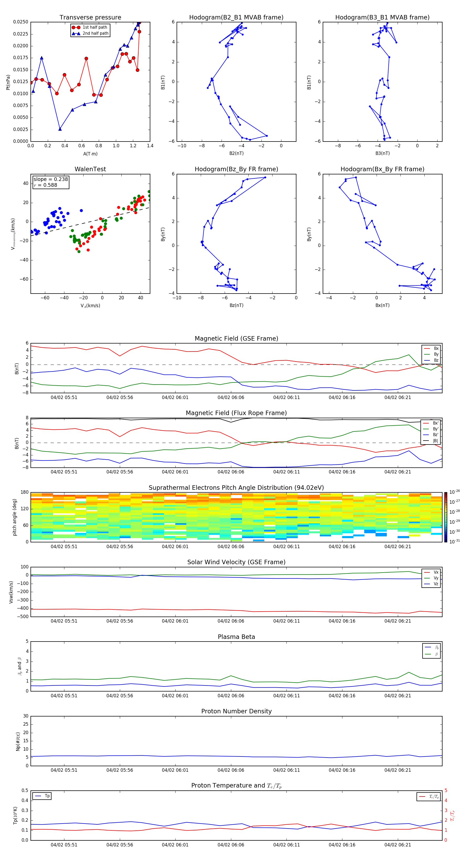Viewport: 473px width, 868px height.
Task: Click the Te/Tp legend box in temperature plot
Action: (429, 797)
